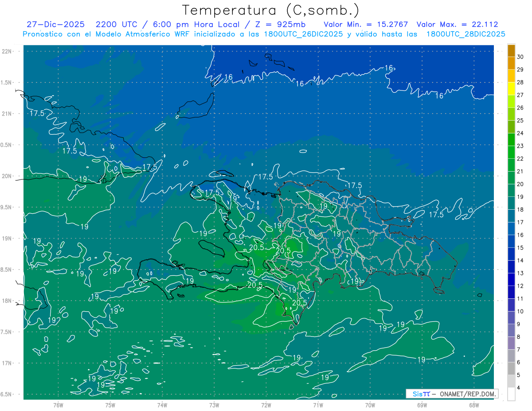Screen dimensions: 532x411
Task: Click the color scale segment between 15 and 16
Action: (x=511, y=242)
